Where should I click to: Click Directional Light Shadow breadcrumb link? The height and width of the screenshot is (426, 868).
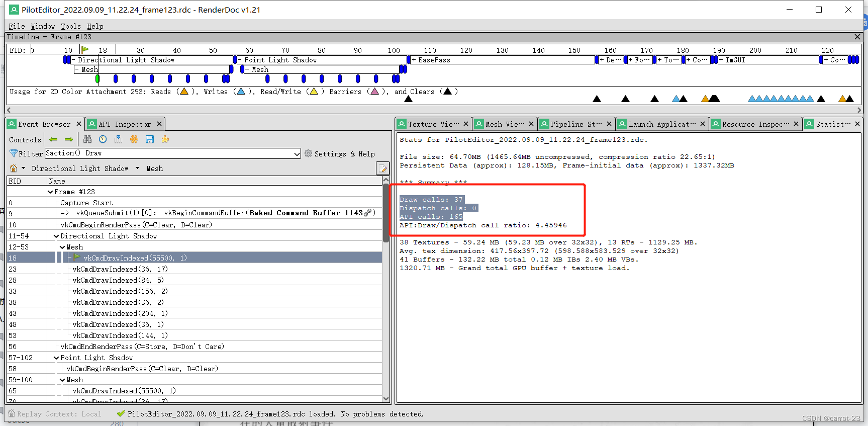(x=80, y=168)
